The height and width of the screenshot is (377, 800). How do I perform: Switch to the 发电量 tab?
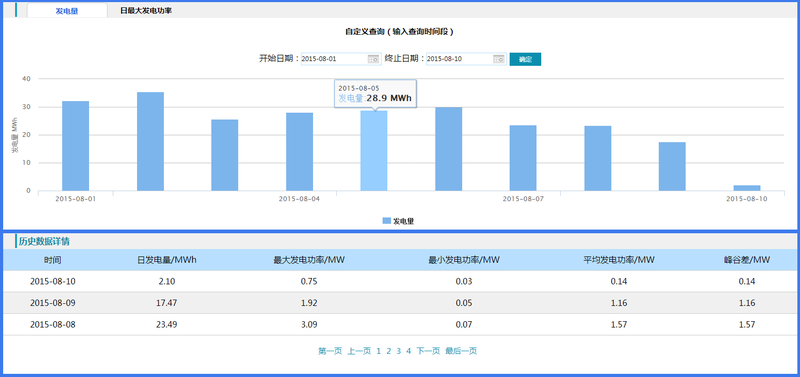tap(67, 11)
